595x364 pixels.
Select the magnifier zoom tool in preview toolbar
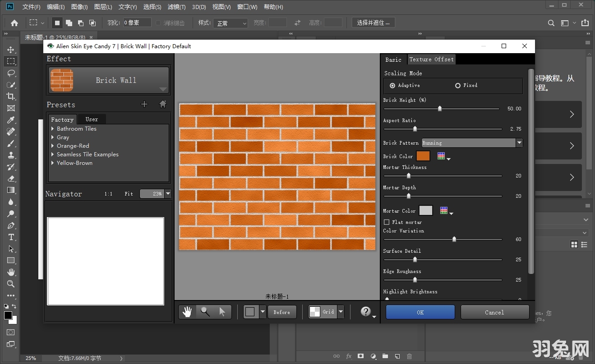(x=205, y=312)
